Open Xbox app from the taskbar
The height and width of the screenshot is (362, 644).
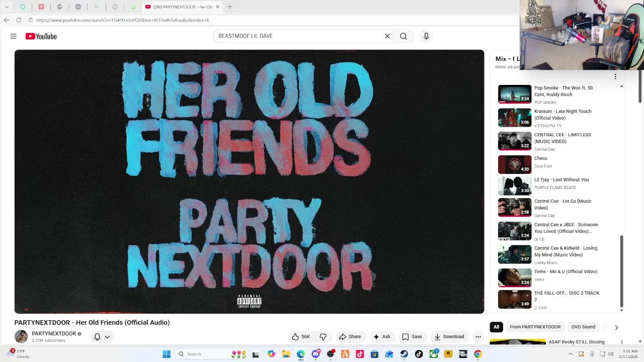(433, 354)
